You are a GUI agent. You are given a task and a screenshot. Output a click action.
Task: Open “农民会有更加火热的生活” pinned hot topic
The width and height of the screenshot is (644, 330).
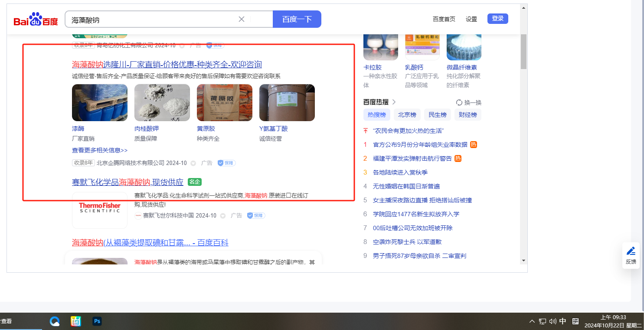coord(408,131)
